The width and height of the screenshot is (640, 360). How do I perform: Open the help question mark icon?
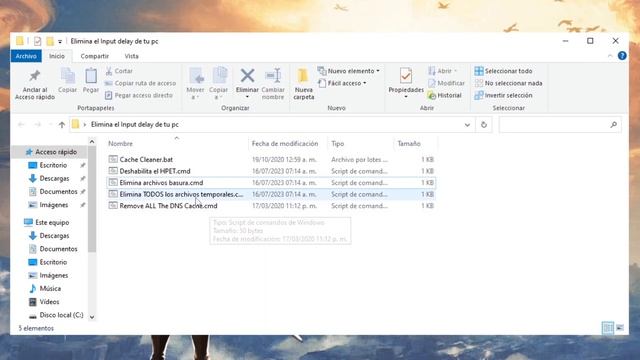pos(622,56)
